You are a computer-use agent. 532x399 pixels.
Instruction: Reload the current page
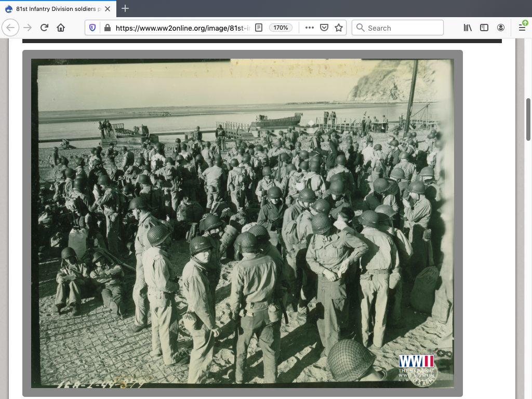[x=44, y=28]
